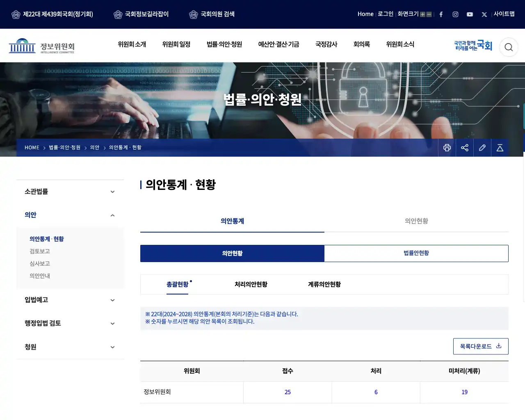The width and height of the screenshot is (525, 420).
Task: Click the 국민과 함께 미래를 여는 국회 logo
Action: (x=473, y=45)
